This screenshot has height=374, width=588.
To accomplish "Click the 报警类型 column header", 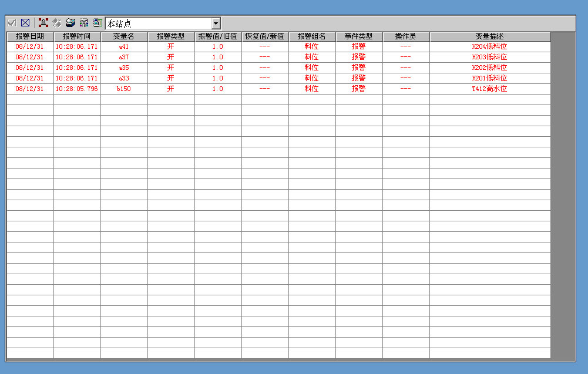I will click(x=171, y=36).
